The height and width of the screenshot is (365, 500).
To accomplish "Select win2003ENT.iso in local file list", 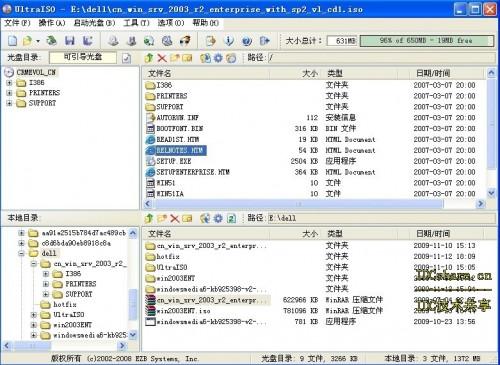I will point(183,311).
